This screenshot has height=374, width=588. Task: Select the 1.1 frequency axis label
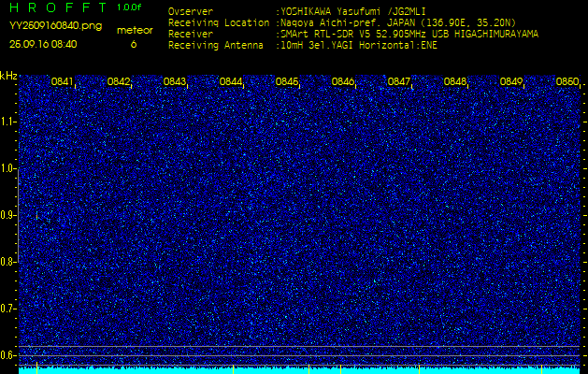click(8, 122)
